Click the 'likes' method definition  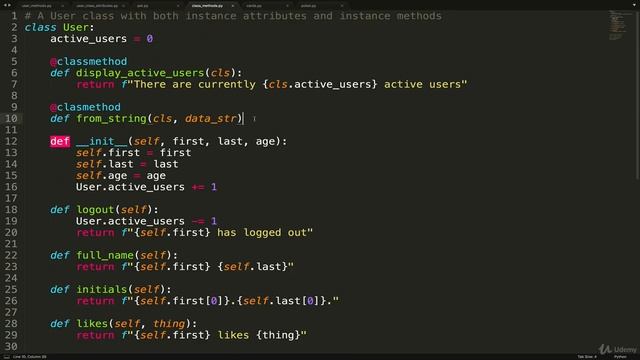124,324
